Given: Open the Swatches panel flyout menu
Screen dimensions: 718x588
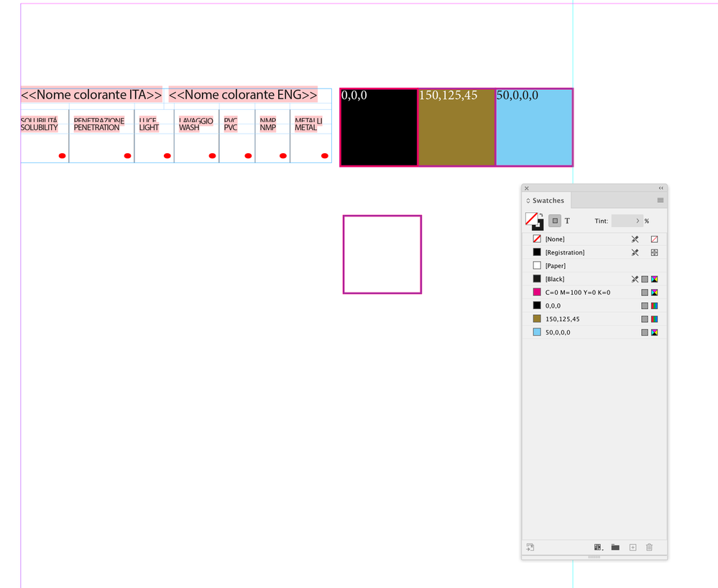Looking at the screenshot, I should [x=660, y=201].
